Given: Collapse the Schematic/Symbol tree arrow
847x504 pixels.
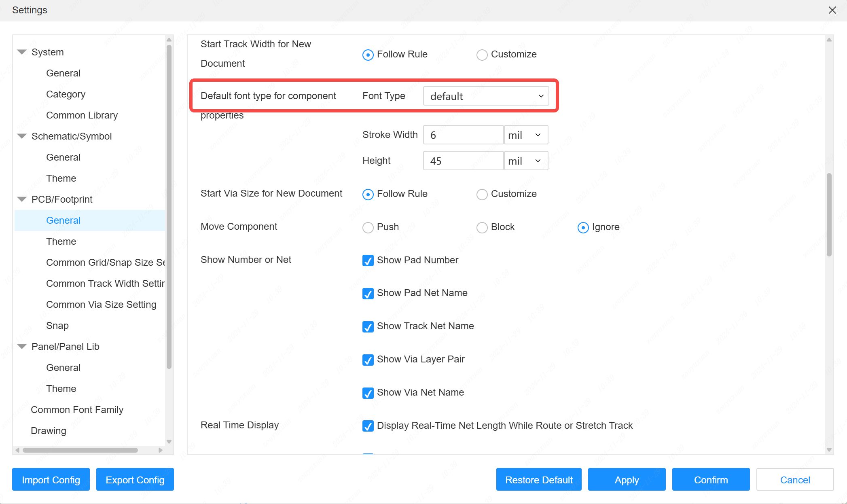Looking at the screenshot, I should point(22,136).
